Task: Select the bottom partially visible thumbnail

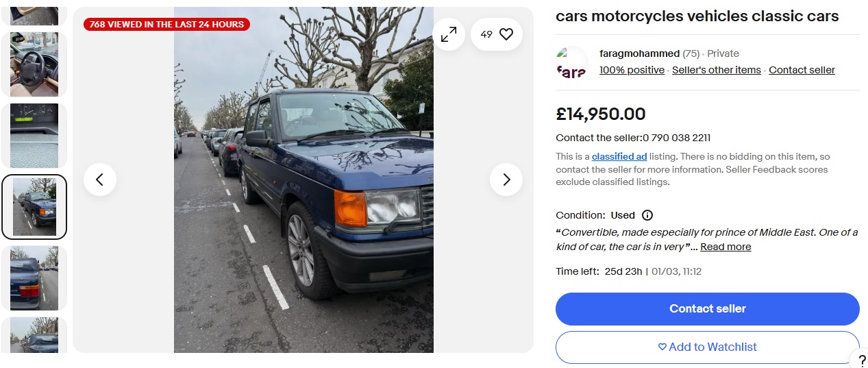Action: [x=34, y=335]
